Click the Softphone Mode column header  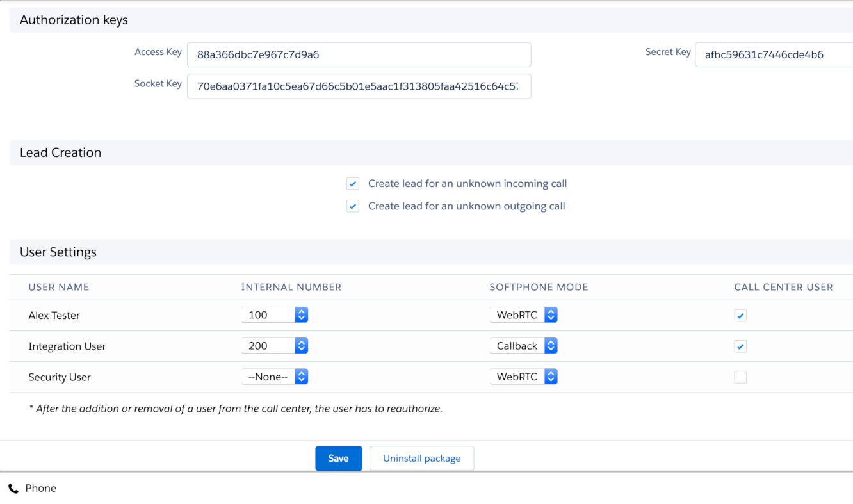pyautogui.click(x=539, y=288)
